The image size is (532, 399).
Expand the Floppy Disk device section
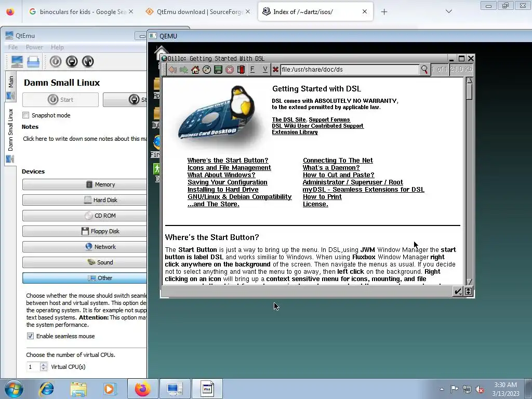pos(85,231)
